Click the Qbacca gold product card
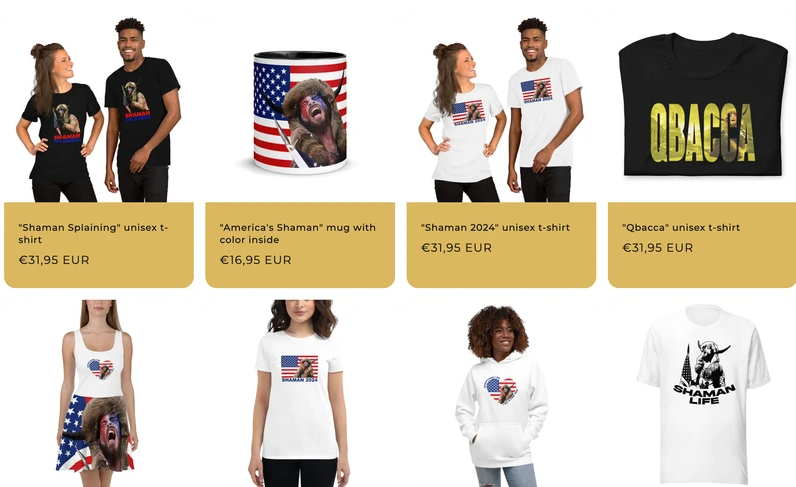 point(702,245)
